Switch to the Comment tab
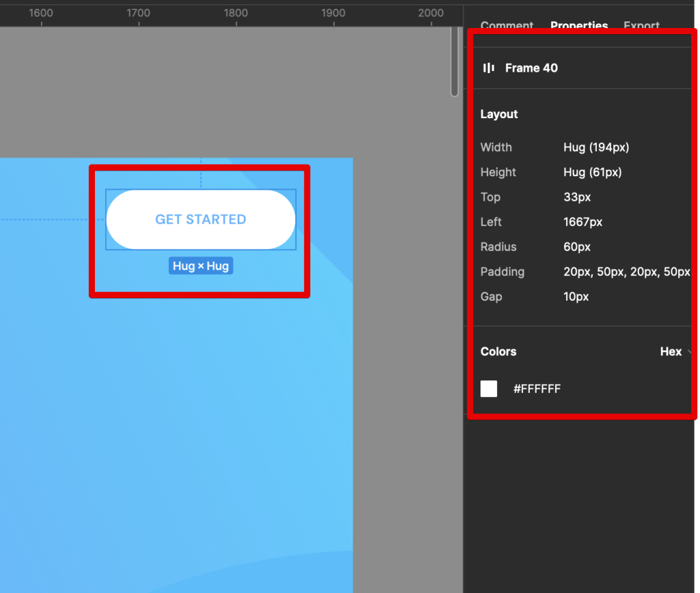This screenshot has height=593, width=700. 507,25
